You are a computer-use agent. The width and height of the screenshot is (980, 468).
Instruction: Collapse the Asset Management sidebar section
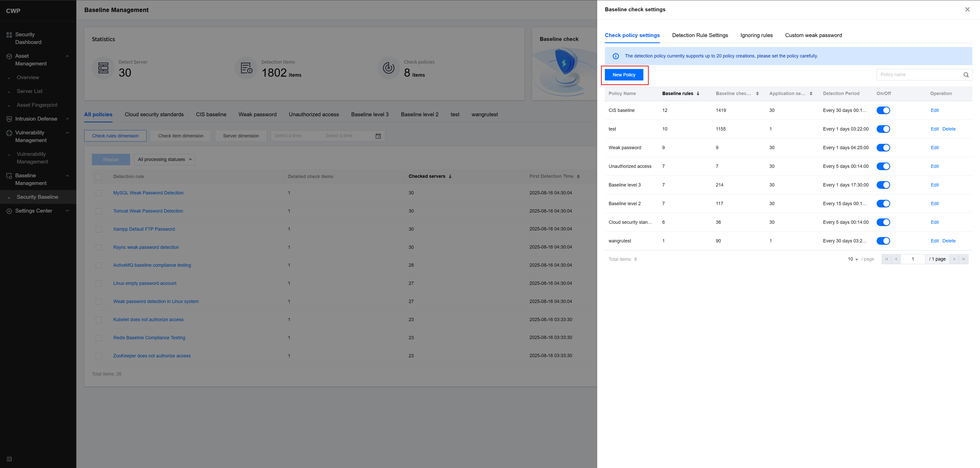67,56
